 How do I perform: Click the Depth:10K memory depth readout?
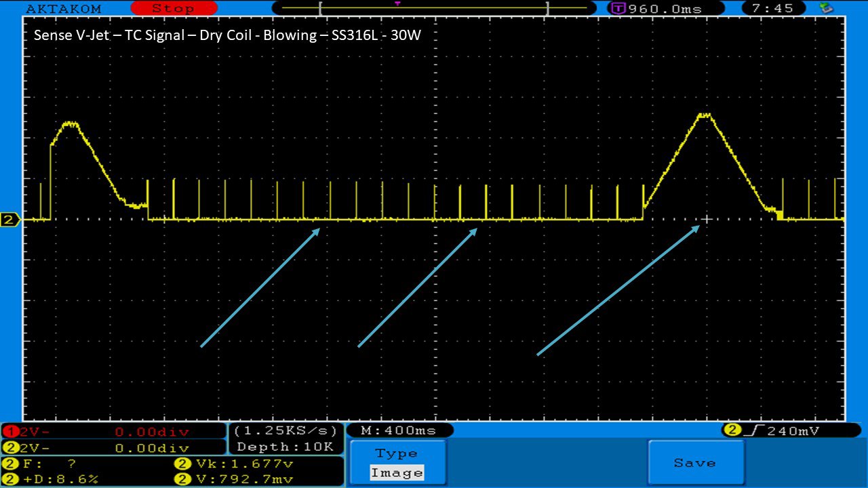pos(285,447)
